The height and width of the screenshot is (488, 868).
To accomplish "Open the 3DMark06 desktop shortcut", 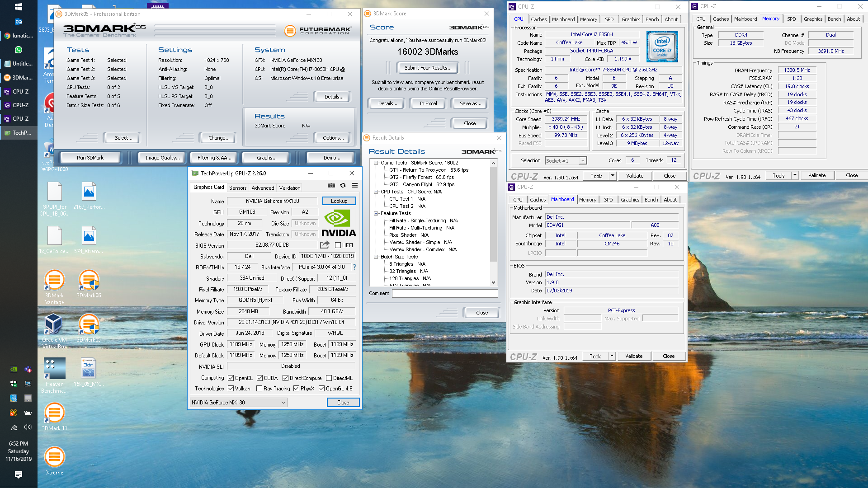I will (89, 283).
